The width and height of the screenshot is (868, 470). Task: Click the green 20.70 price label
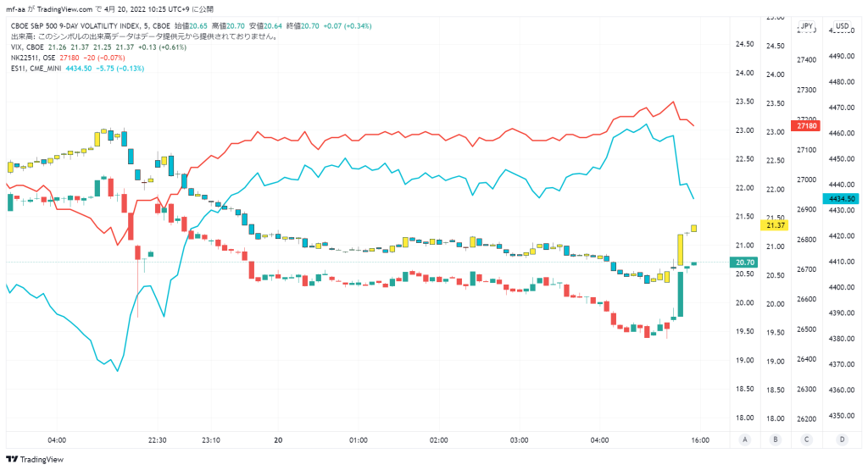[x=744, y=262]
